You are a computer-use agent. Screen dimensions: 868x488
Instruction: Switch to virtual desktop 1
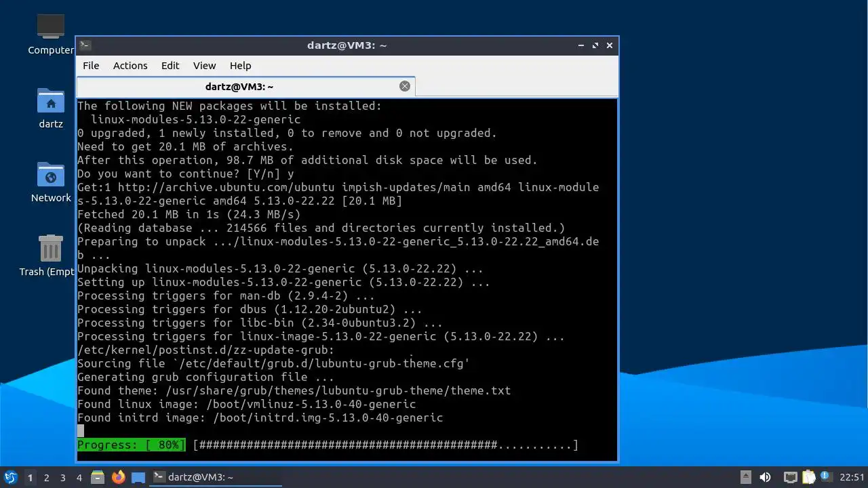pos(30,477)
